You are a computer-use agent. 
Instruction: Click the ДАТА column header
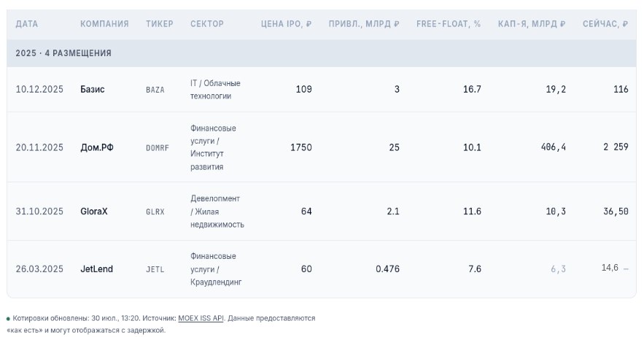pos(27,24)
